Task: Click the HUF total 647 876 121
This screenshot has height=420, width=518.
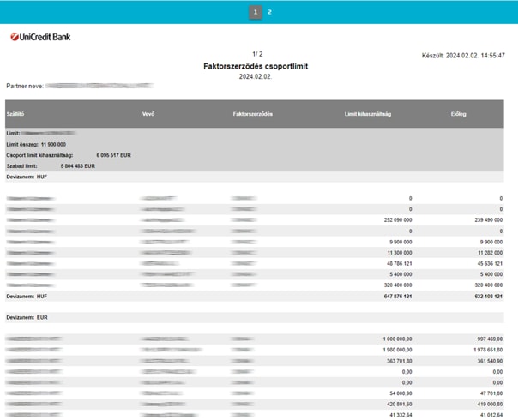Action: [395, 296]
